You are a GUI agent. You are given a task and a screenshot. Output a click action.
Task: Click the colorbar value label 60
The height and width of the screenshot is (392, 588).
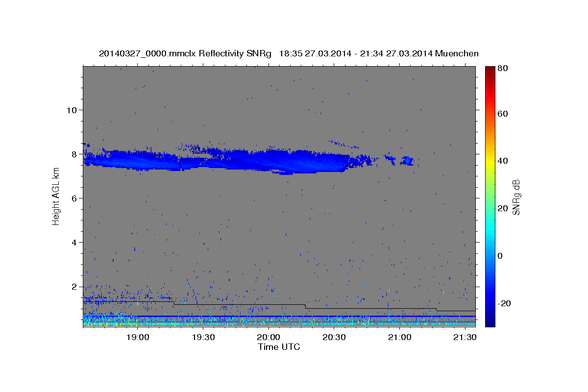(503, 114)
